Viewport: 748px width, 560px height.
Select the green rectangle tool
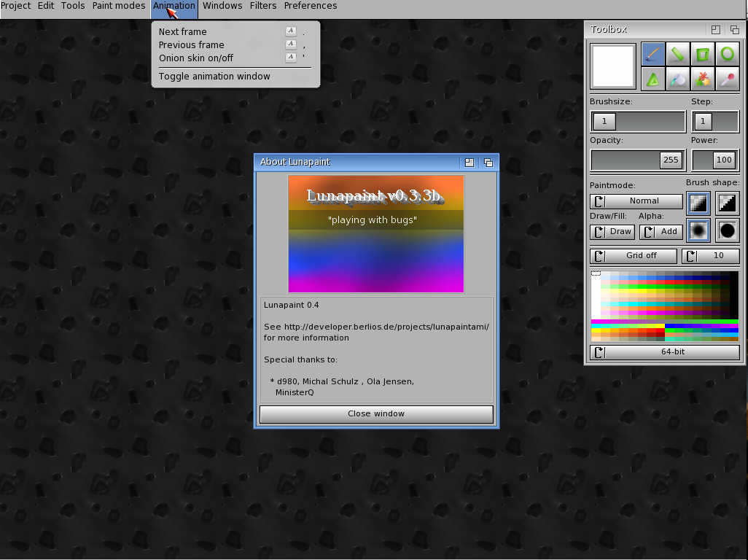click(703, 54)
